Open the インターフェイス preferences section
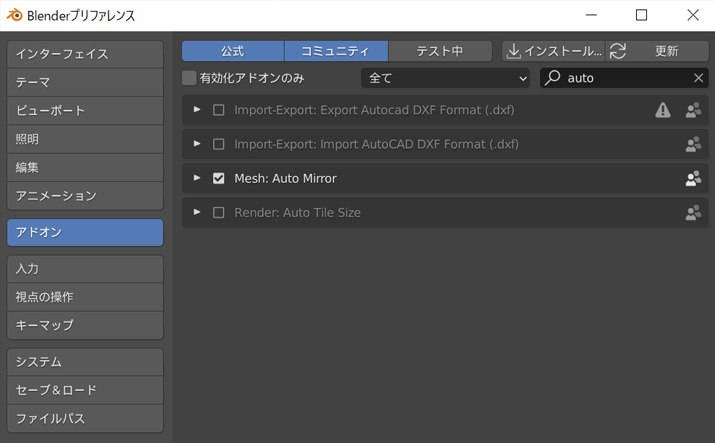 [x=85, y=54]
